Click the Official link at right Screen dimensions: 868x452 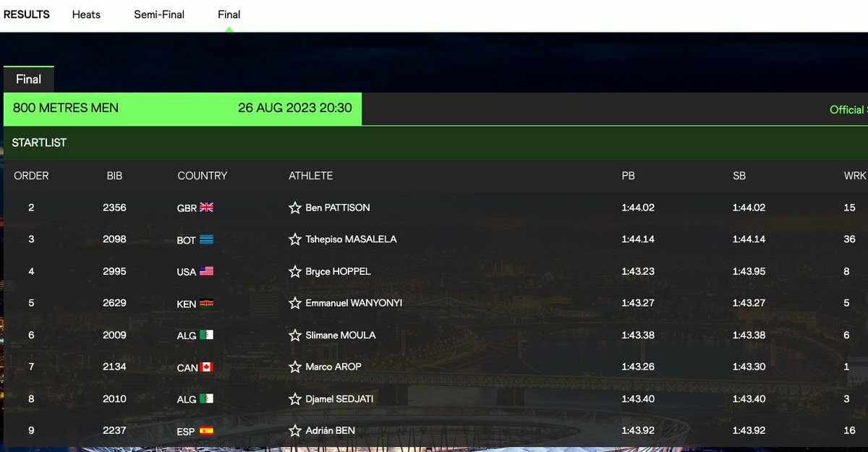pyautogui.click(x=848, y=110)
